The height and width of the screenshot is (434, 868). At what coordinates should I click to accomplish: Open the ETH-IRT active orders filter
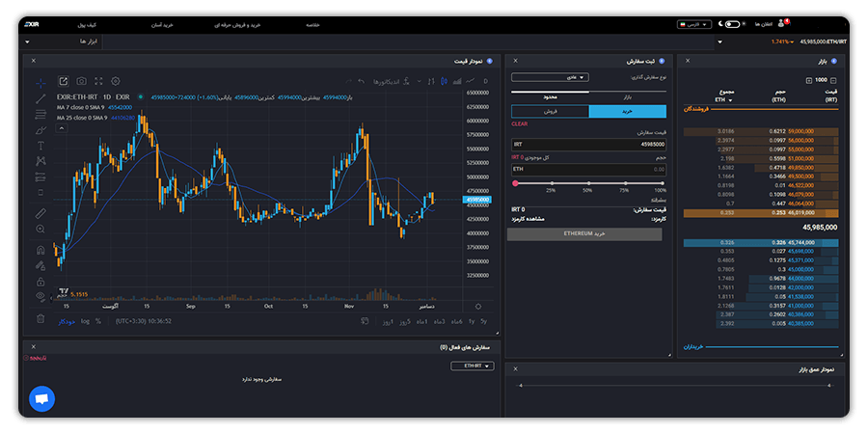tap(473, 366)
